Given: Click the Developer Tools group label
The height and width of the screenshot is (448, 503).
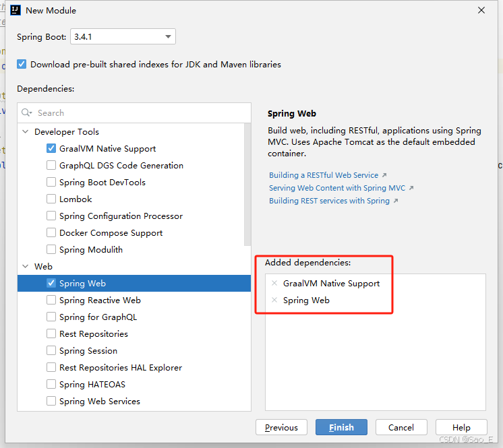Looking at the screenshot, I should click(x=66, y=132).
